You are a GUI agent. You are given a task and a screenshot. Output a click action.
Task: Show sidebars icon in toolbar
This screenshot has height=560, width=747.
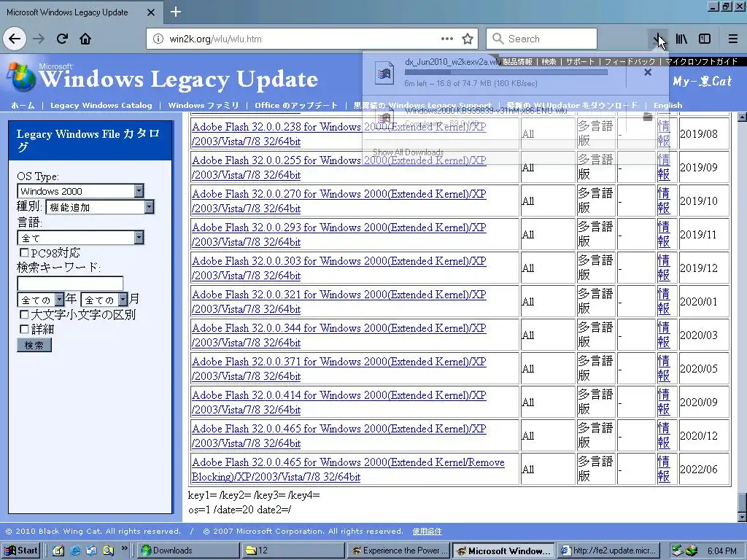(705, 39)
